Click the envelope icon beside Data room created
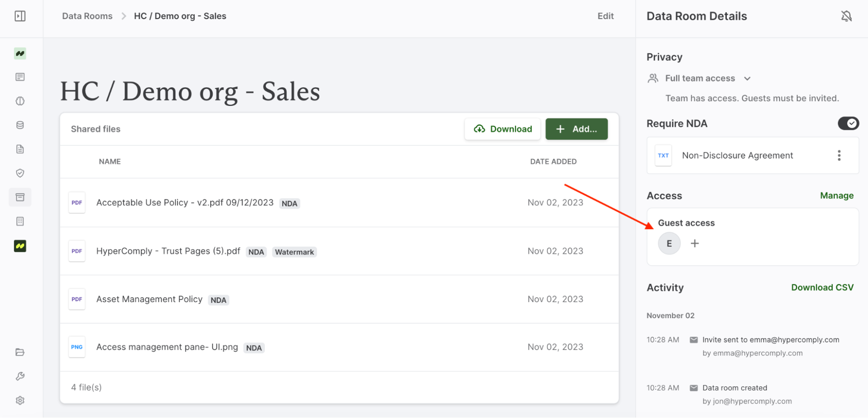This screenshot has width=868, height=418. pos(694,388)
